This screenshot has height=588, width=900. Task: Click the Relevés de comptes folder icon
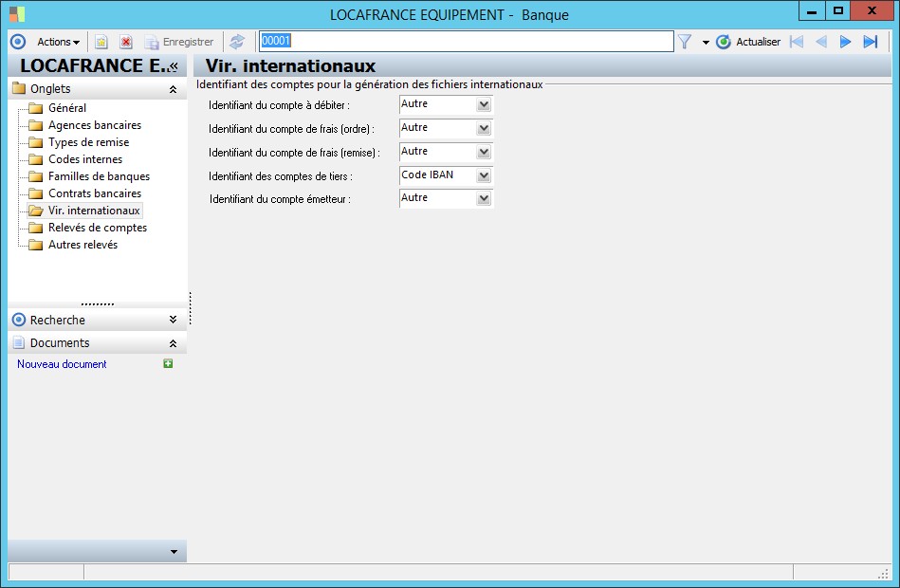36,228
